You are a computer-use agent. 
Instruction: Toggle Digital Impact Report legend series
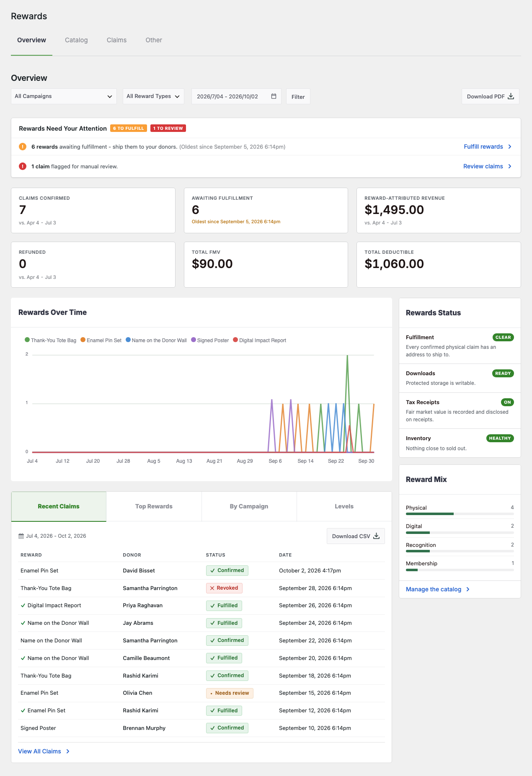tap(260, 340)
